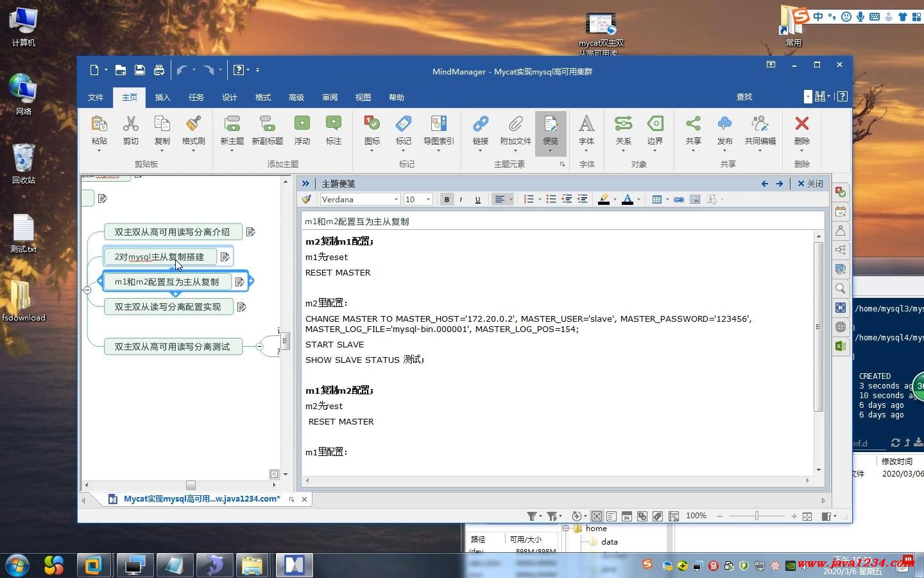Toggle the Notes (便笺) ribbon button
The height and width of the screenshot is (578, 924).
551,133
